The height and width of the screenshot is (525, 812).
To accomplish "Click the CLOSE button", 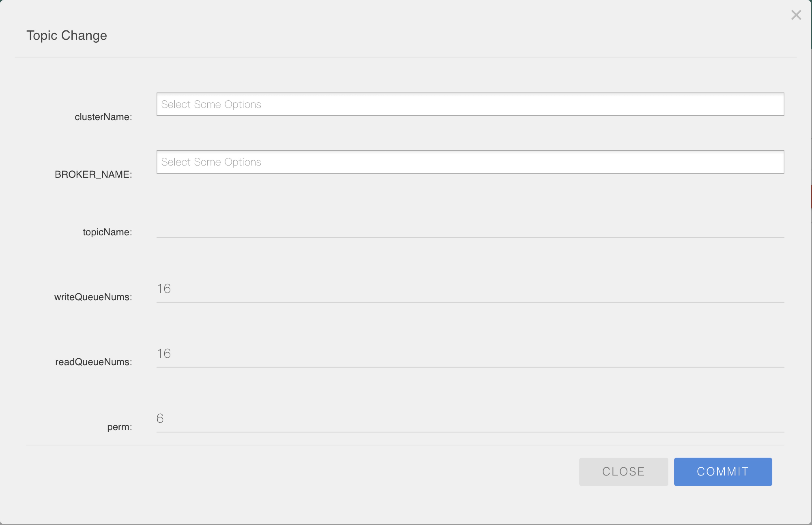I will tap(623, 471).
